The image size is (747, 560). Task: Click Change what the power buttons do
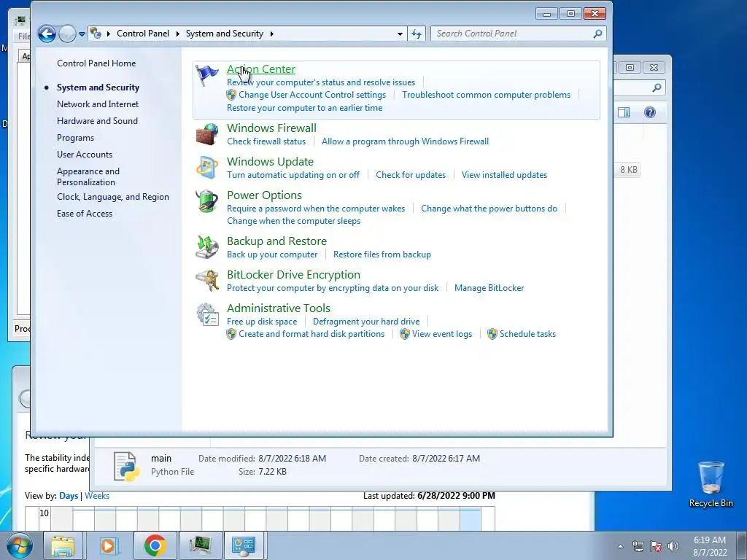[489, 208]
